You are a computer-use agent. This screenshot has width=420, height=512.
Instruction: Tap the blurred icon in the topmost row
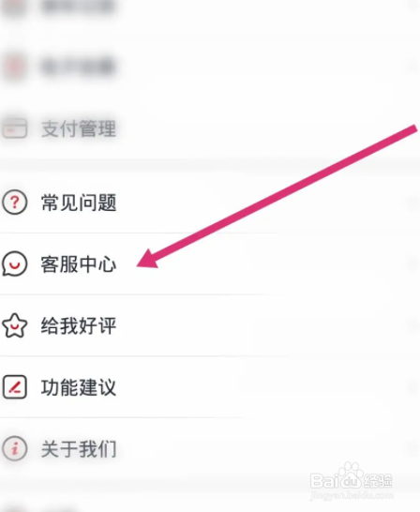[14, 8]
